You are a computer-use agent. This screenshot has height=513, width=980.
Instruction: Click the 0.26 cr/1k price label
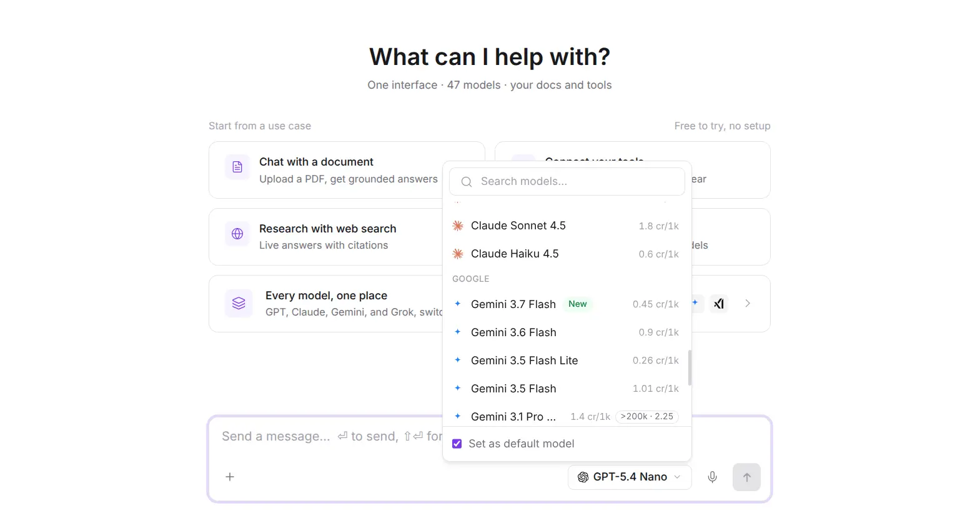pos(655,361)
